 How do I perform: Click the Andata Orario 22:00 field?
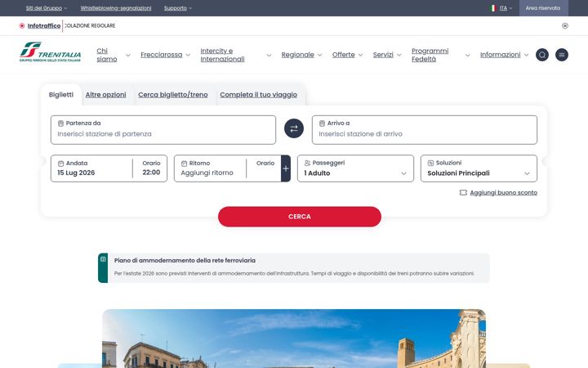coord(151,168)
